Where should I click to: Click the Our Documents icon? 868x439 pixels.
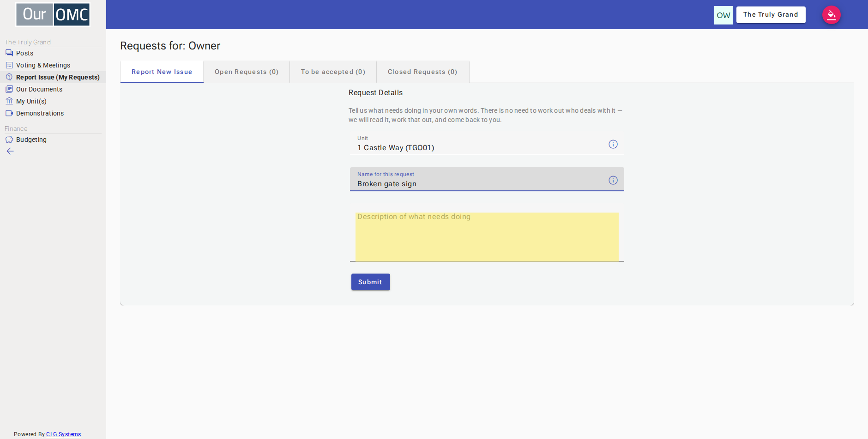pyautogui.click(x=9, y=89)
